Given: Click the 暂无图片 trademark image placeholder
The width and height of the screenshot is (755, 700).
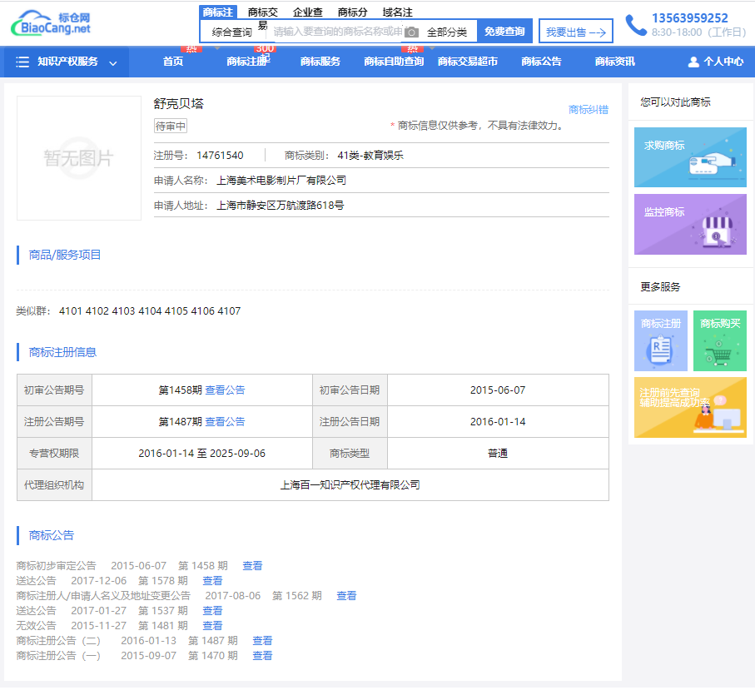Looking at the screenshot, I should 79,158.
